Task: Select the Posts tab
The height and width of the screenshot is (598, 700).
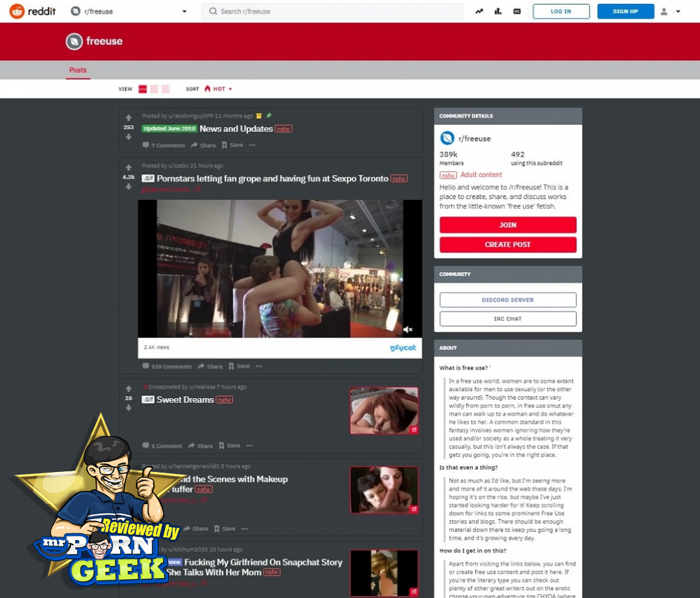Action: click(x=78, y=70)
